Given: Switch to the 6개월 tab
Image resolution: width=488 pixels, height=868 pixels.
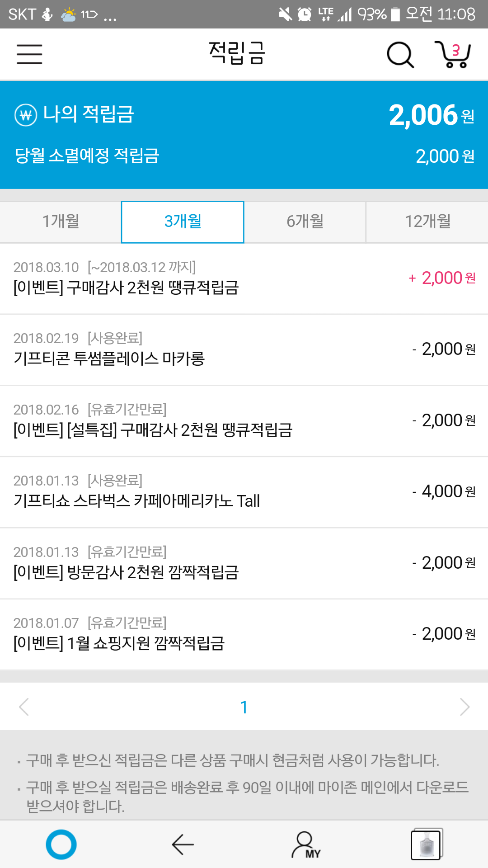Looking at the screenshot, I should tap(305, 222).
